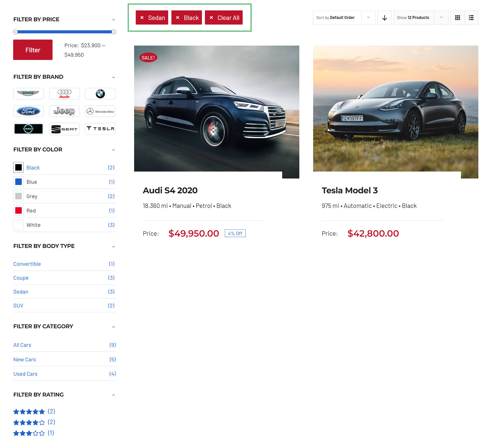Select the Mercedes-Benz brand filter
504x444 pixels.
coord(100,111)
